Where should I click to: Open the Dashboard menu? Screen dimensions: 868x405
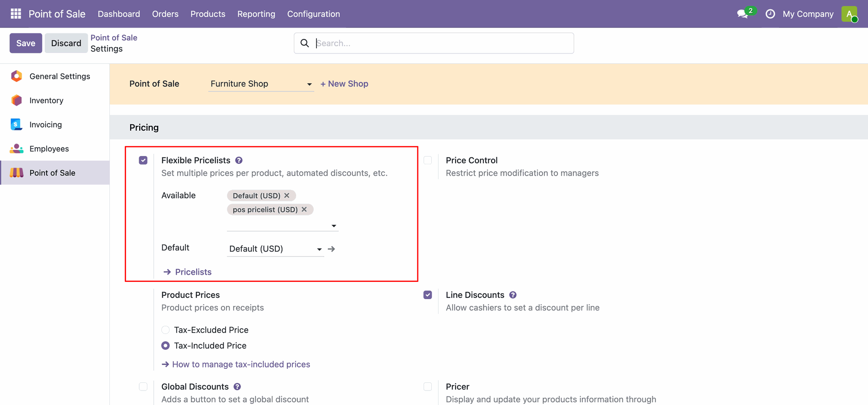pos(119,14)
